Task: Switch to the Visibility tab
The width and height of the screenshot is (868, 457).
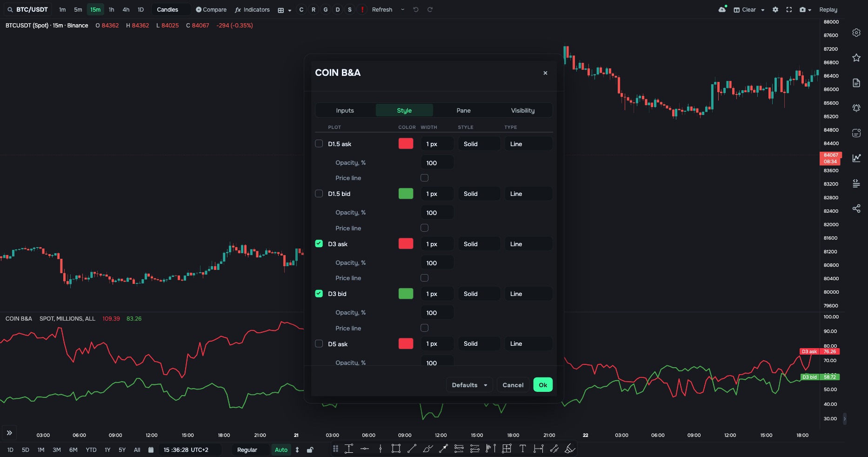Action: point(523,110)
